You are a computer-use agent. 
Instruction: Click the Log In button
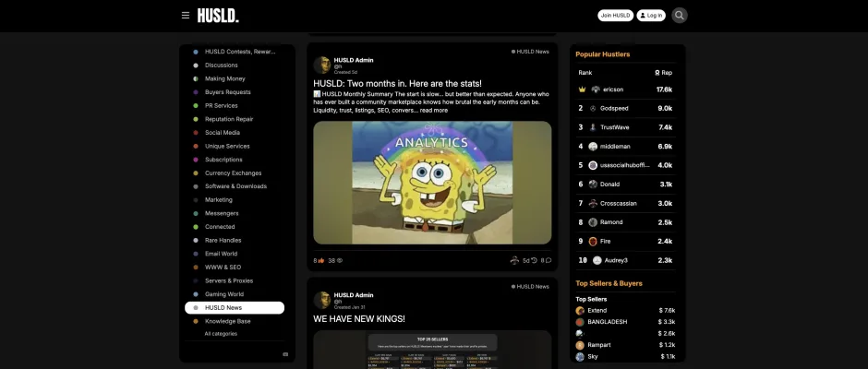(x=651, y=16)
